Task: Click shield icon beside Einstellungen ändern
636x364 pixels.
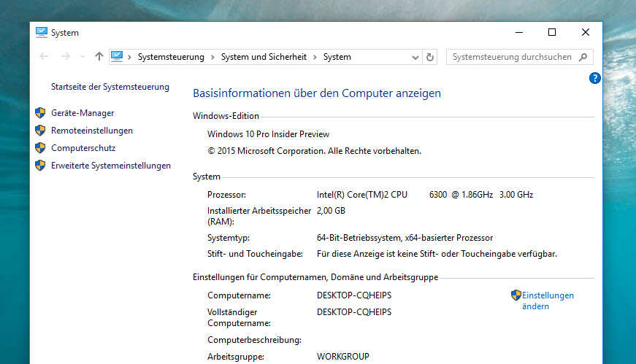Action: pos(516,295)
